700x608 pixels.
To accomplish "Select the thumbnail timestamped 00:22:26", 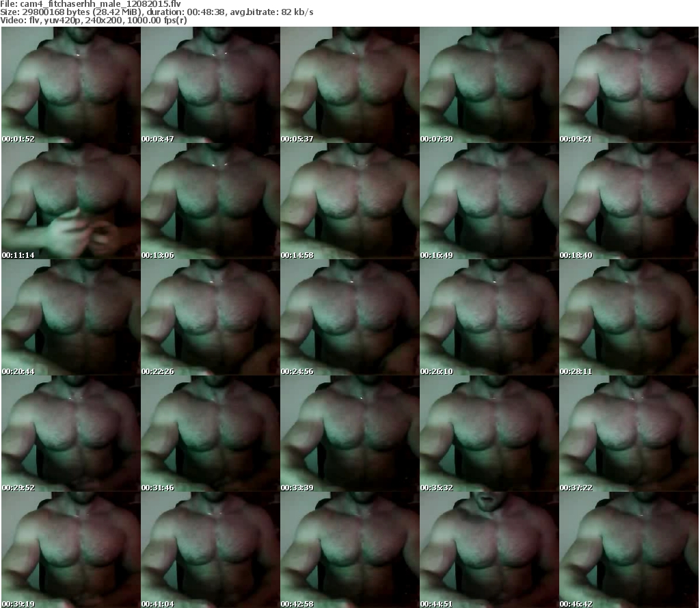I will pyautogui.click(x=211, y=317).
